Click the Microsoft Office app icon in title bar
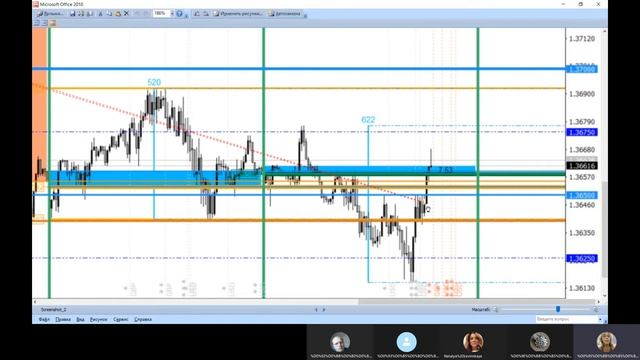The image size is (640, 360). coord(36,4)
